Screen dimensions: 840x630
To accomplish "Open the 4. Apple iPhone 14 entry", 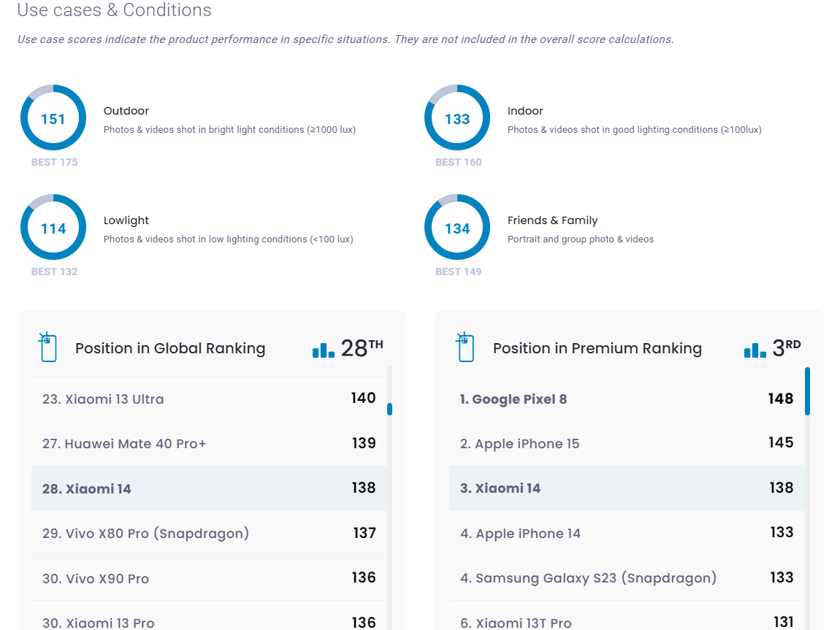I will (627, 533).
